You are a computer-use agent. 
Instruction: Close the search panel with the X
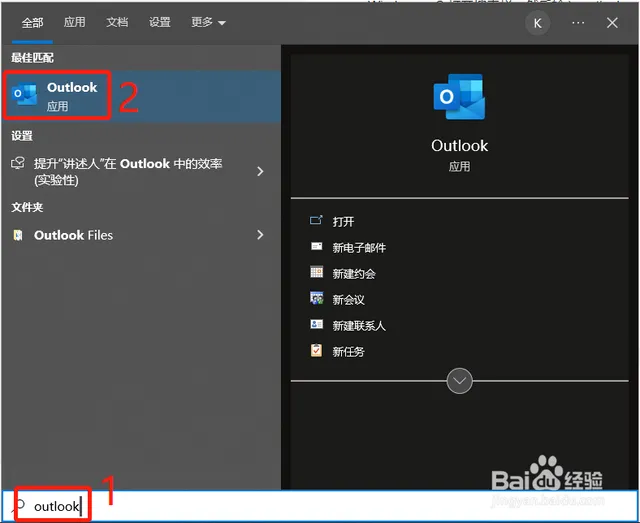[612, 23]
